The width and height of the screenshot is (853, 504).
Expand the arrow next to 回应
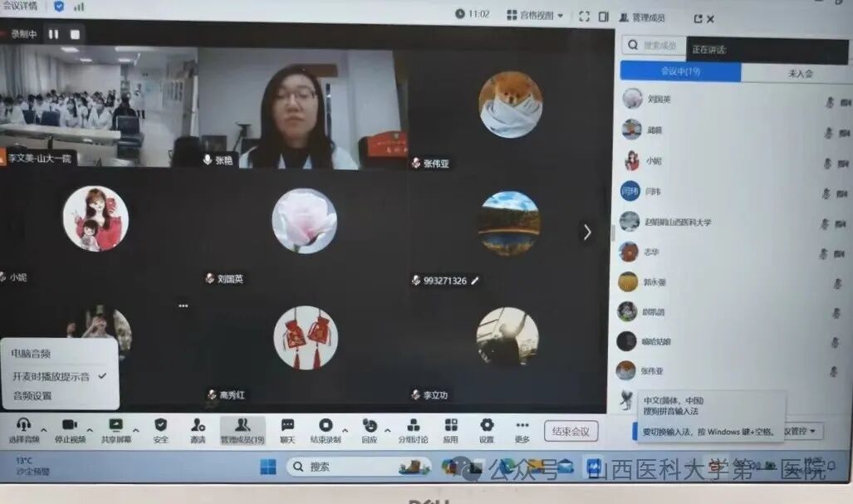tap(387, 430)
